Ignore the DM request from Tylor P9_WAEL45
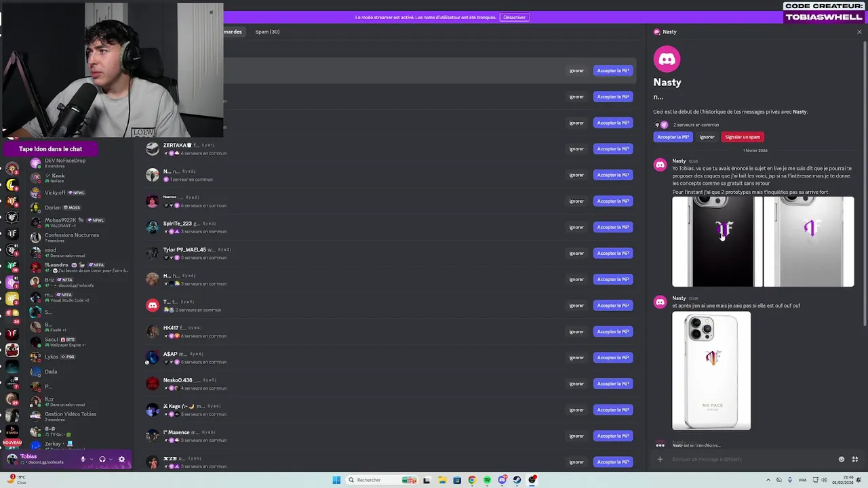The width and height of the screenshot is (868, 488). (x=576, y=253)
